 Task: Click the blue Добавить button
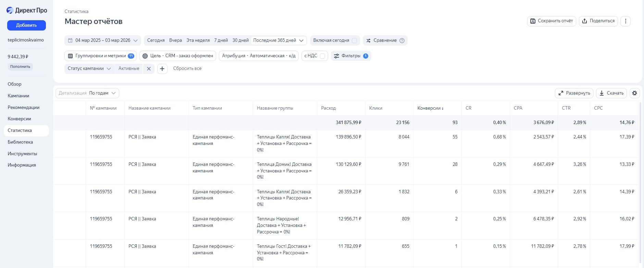click(x=26, y=25)
